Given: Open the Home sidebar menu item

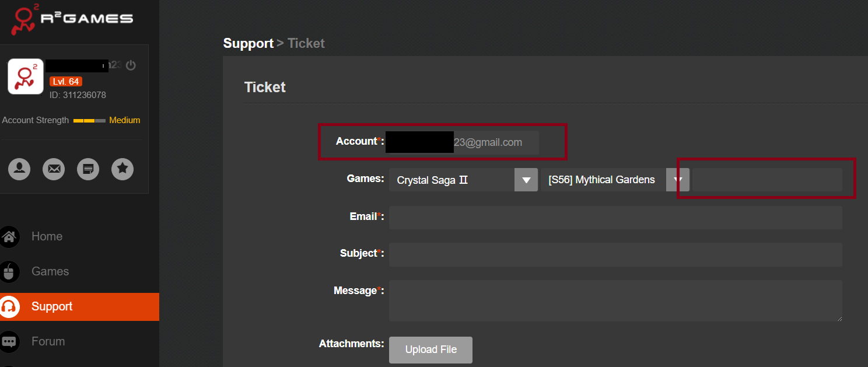Looking at the screenshot, I should 47,236.
